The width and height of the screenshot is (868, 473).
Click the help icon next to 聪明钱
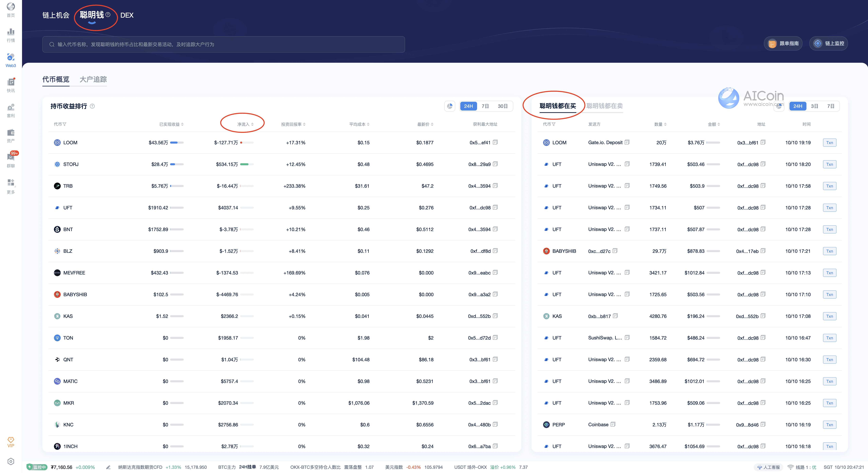108,14
